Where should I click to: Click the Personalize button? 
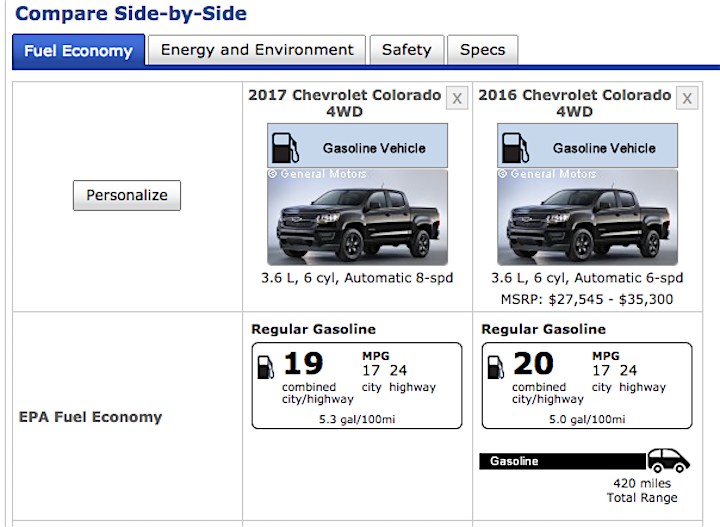[x=127, y=195]
